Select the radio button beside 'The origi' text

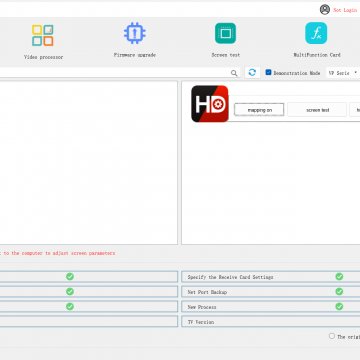[332, 336]
